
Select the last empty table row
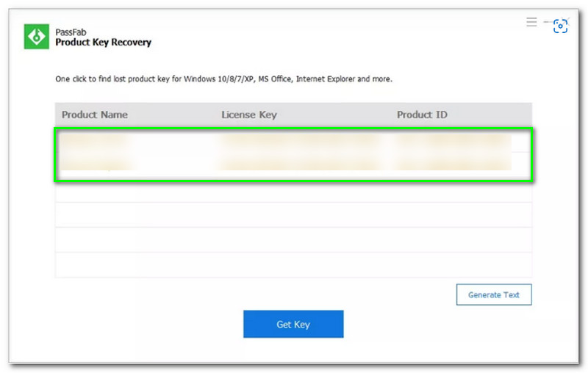pos(293,265)
